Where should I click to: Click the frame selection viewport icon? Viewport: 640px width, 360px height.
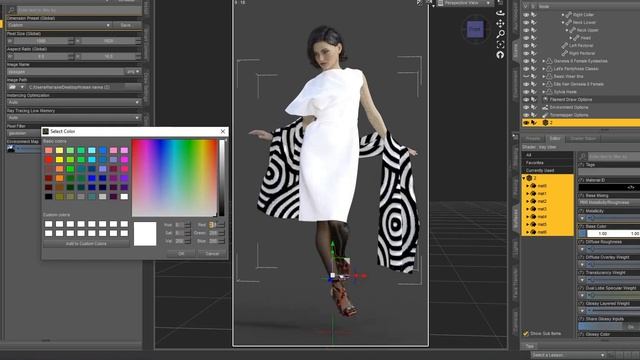coord(500,44)
